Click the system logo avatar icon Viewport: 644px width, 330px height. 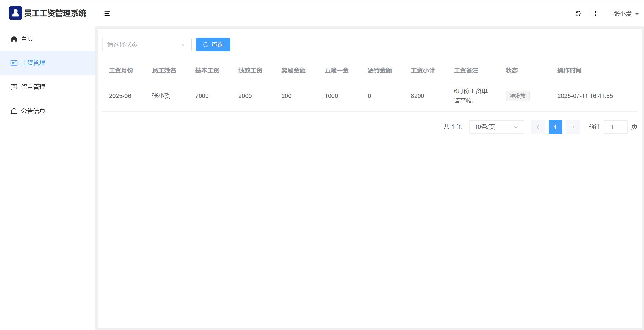pos(15,13)
